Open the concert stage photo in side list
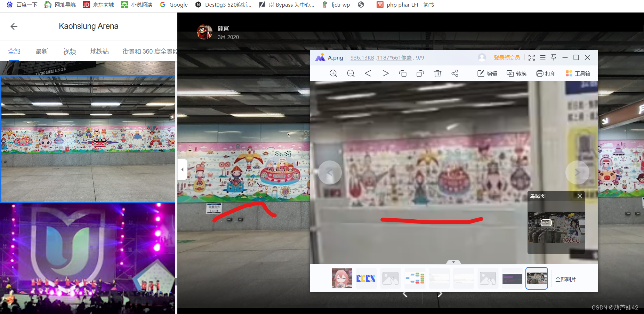This screenshot has width=644, height=314. 88,259
